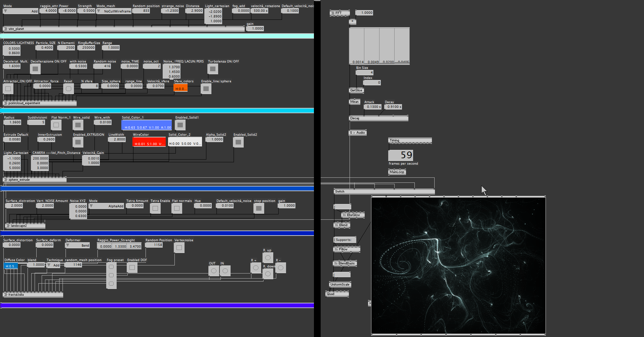Toggle Turbolenza ON/OFF switch

(213, 69)
